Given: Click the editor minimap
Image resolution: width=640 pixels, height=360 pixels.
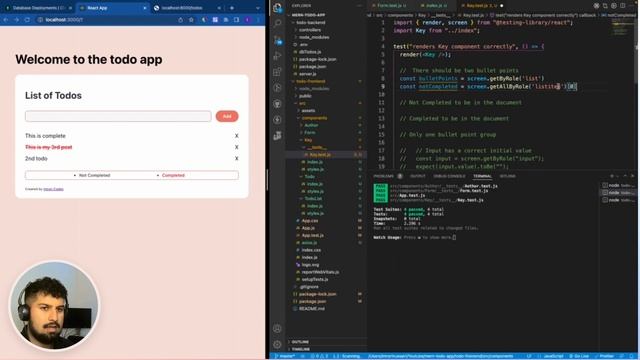Looking at the screenshot, I should (623, 29).
